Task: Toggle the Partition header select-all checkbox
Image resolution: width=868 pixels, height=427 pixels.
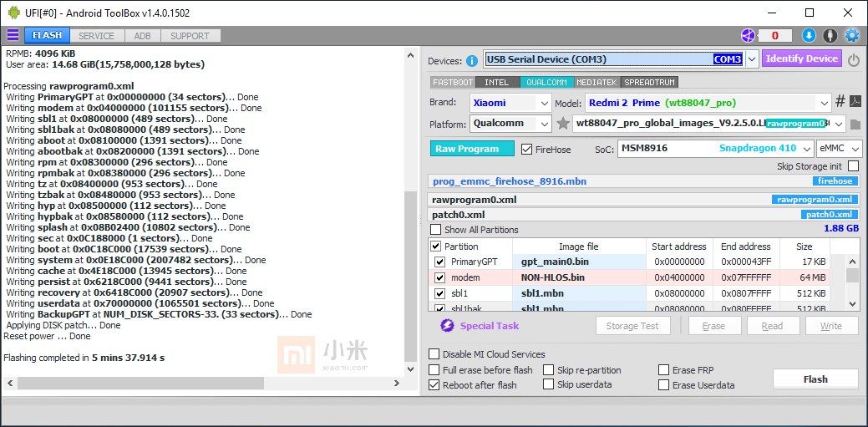Action: tap(436, 247)
